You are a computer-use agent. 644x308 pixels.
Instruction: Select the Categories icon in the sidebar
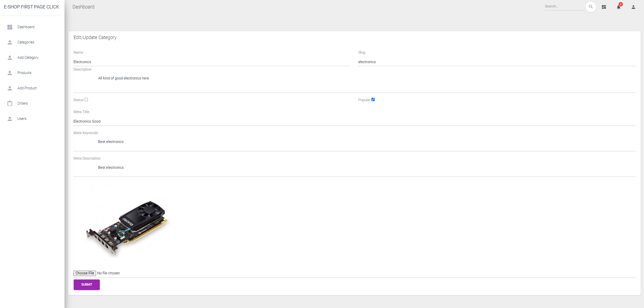[x=10, y=42]
